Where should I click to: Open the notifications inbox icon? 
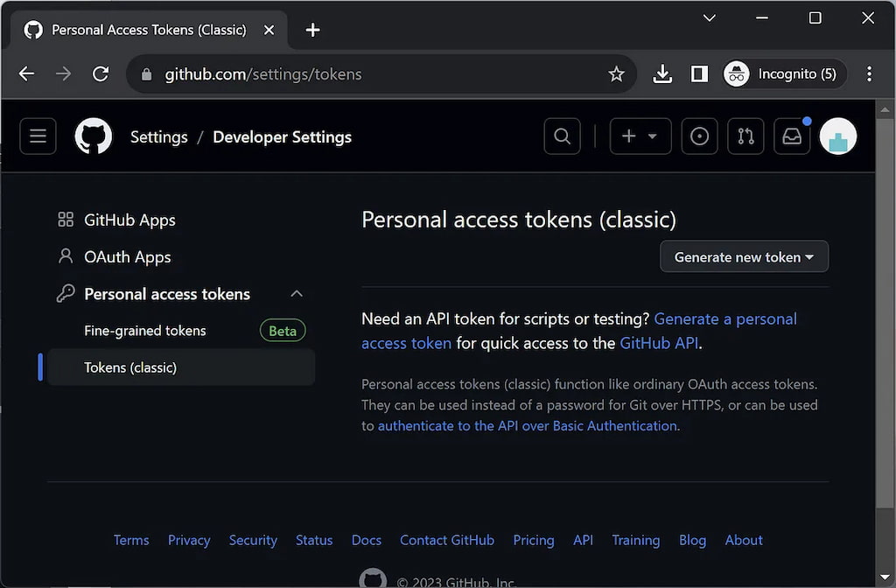[792, 136]
